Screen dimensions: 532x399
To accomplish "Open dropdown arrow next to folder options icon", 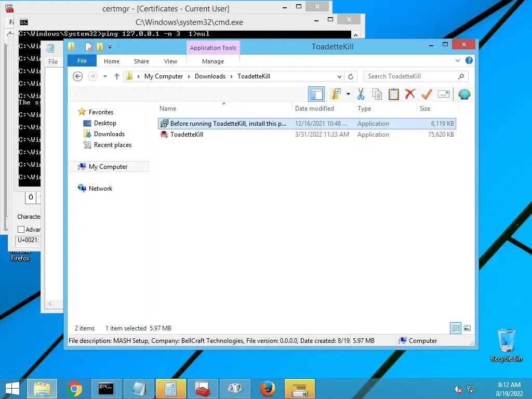I will point(348,94).
